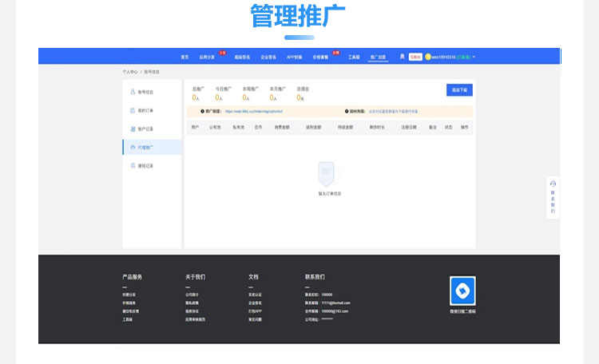This screenshot has width=599, height=364.
Task: Click the 状态 column header
Action: [x=449, y=127]
